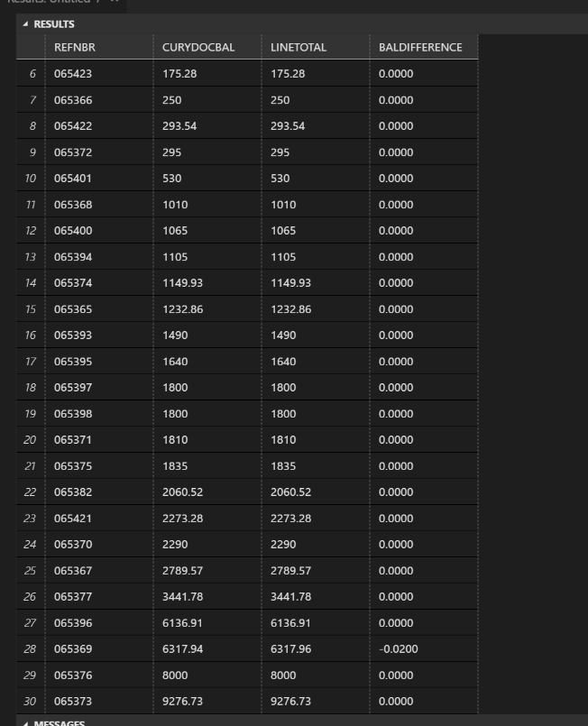
Task: Select REFNBR cell 065369
Action: (72, 648)
